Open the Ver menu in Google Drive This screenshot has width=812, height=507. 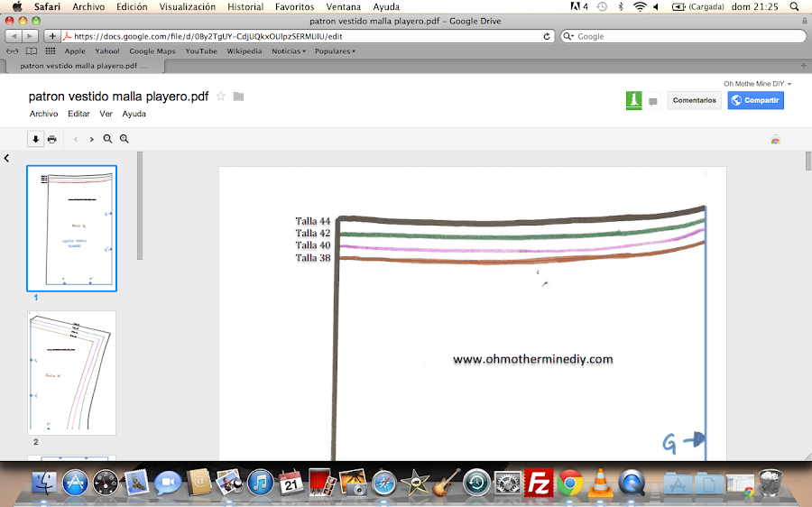(106, 114)
